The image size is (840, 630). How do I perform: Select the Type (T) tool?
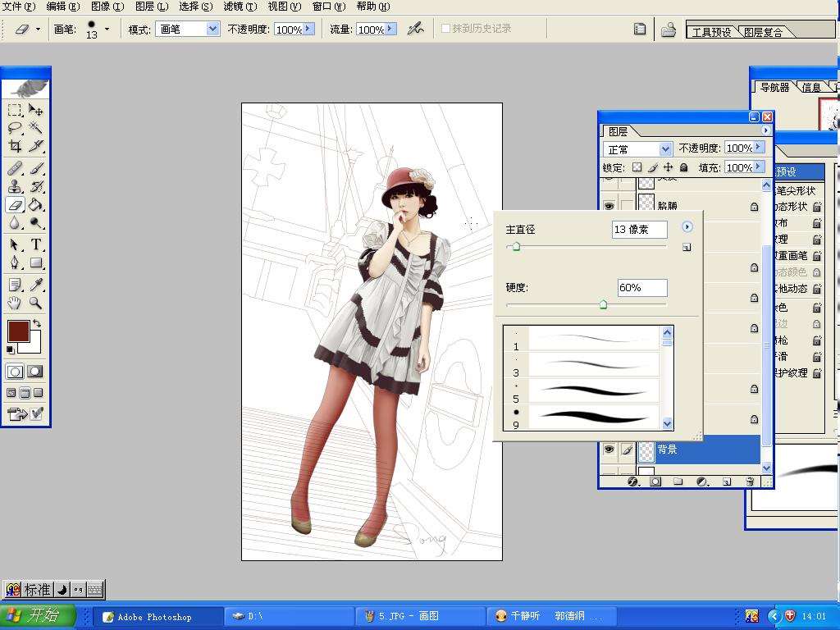(36, 244)
